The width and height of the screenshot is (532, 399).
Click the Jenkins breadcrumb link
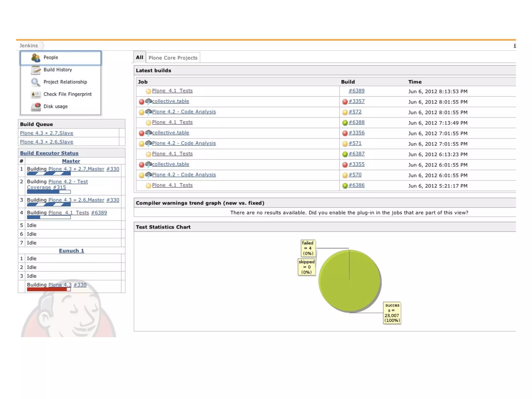click(29, 46)
